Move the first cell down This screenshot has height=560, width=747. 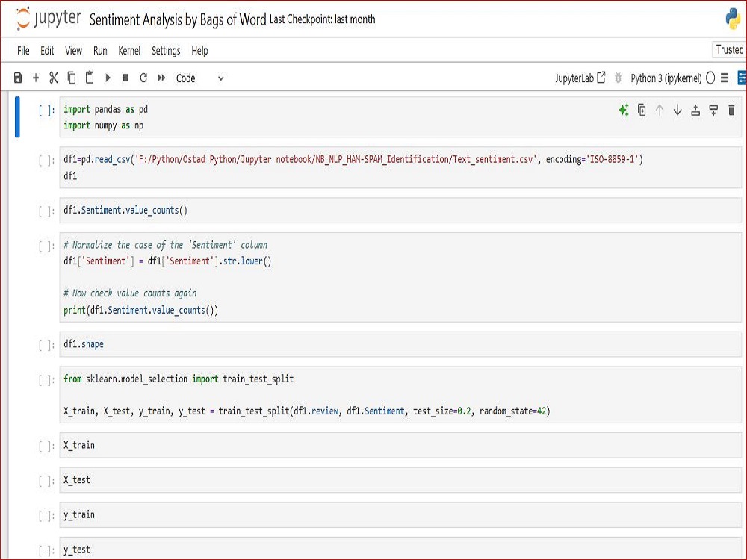678,110
